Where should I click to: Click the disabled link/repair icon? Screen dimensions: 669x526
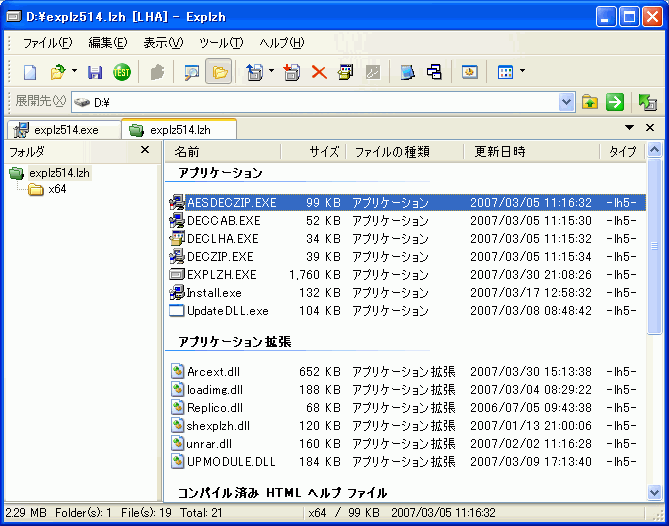click(373, 72)
